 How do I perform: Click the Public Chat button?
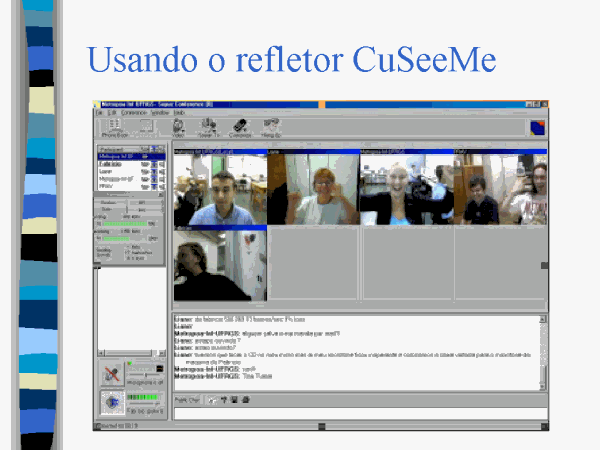click(x=187, y=400)
